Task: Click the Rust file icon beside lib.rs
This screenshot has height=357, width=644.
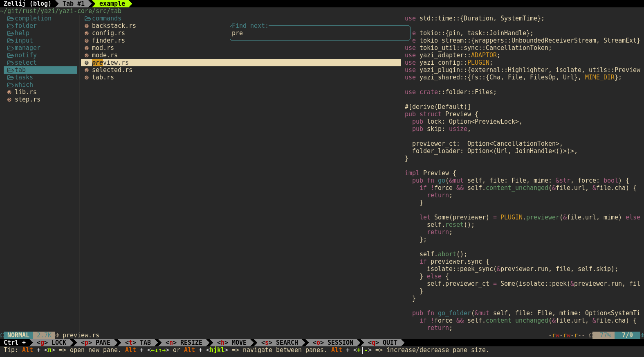Action: [9, 92]
